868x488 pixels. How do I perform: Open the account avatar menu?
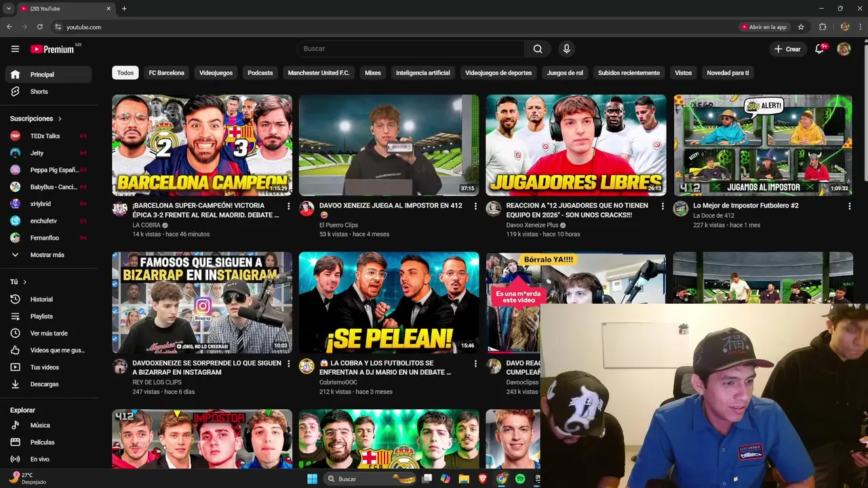[x=844, y=49]
